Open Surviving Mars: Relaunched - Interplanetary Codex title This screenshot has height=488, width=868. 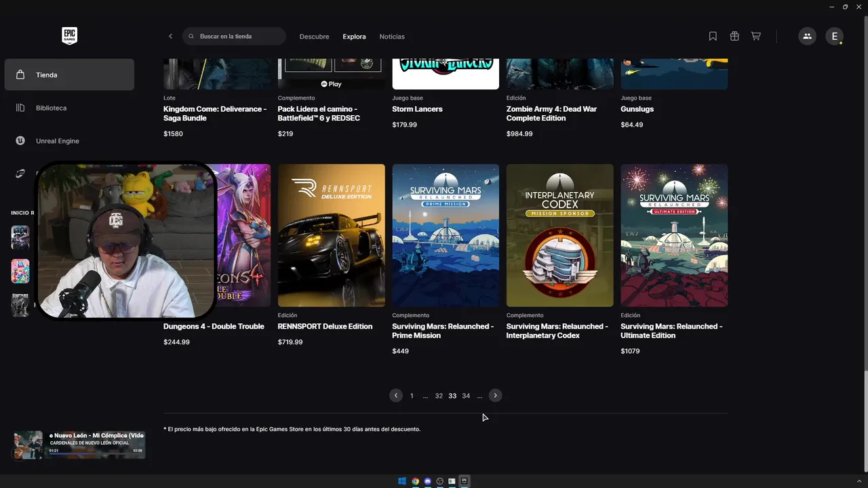coord(557,331)
